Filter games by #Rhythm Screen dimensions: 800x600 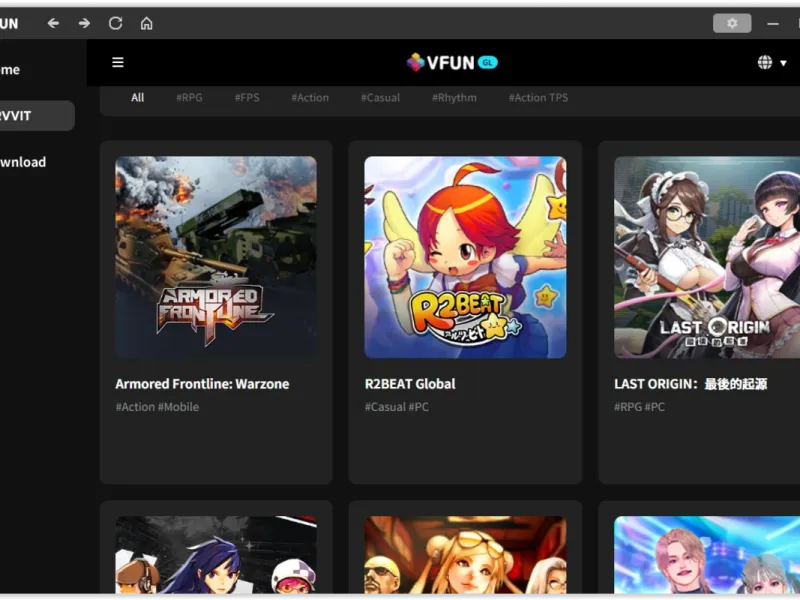point(454,97)
